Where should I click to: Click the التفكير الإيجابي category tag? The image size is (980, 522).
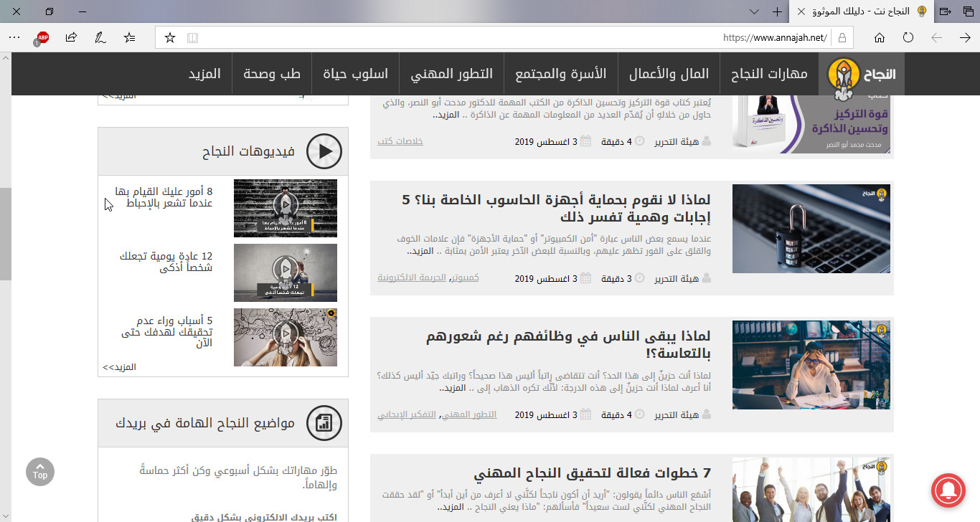tap(407, 414)
